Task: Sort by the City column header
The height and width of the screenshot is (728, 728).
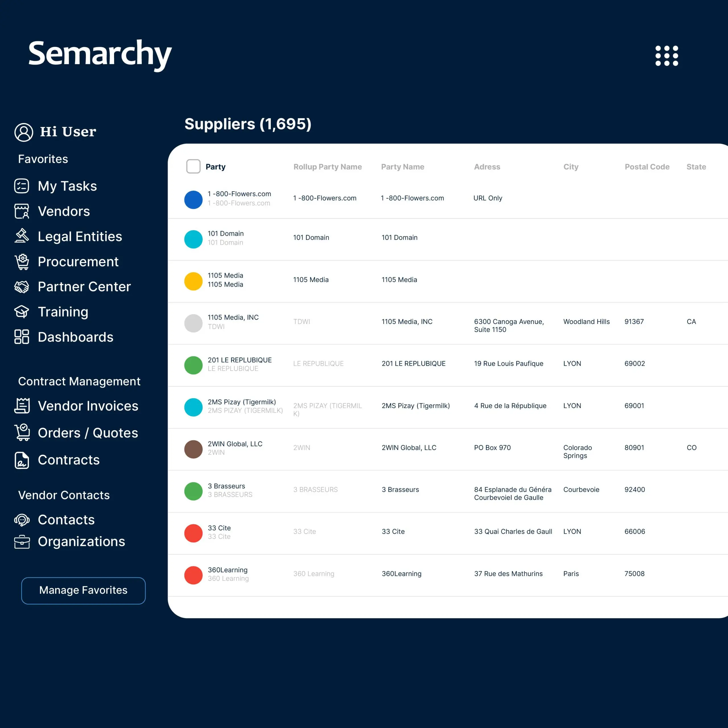Action: click(571, 167)
